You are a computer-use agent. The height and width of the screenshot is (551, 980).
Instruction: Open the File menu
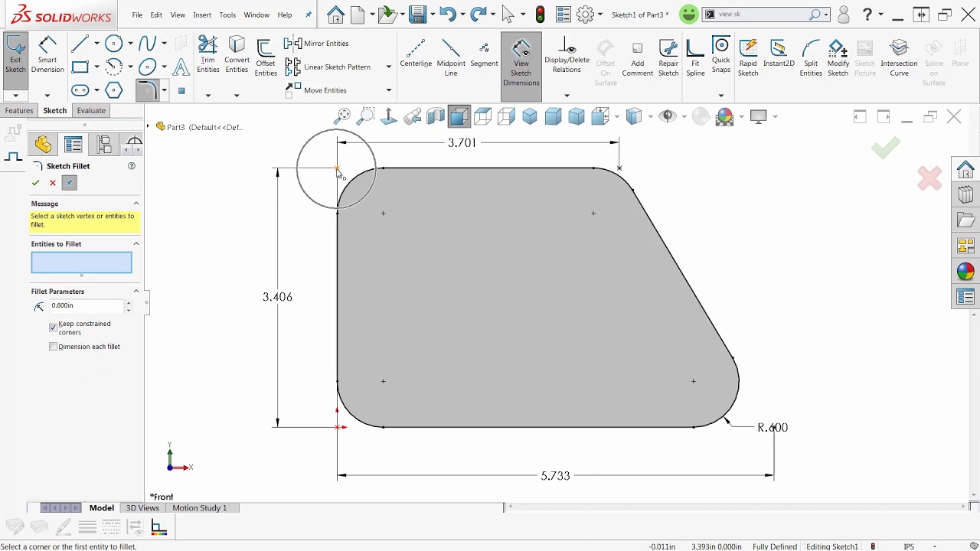pos(137,15)
